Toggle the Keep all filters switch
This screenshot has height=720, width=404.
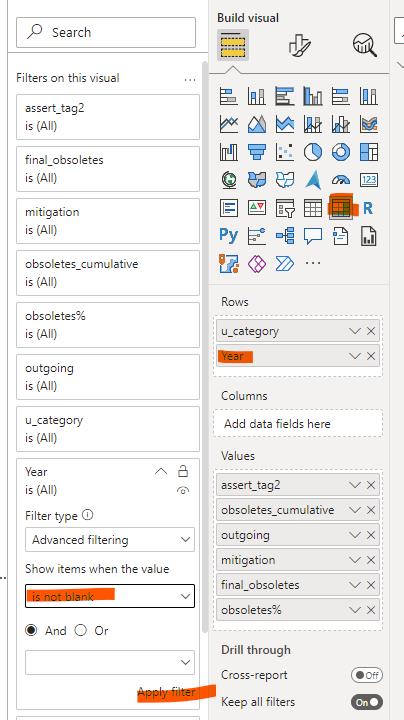point(366,702)
